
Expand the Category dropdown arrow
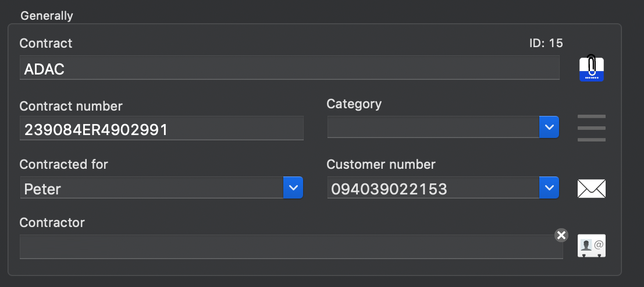point(549,127)
